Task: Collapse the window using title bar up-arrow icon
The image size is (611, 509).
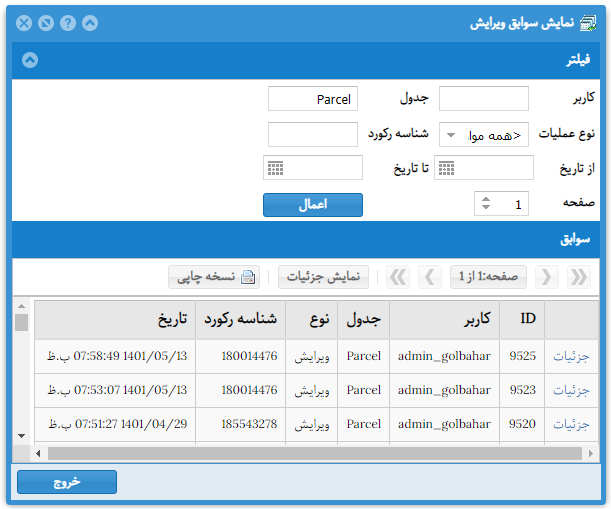Action: pyautogui.click(x=90, y=23)
